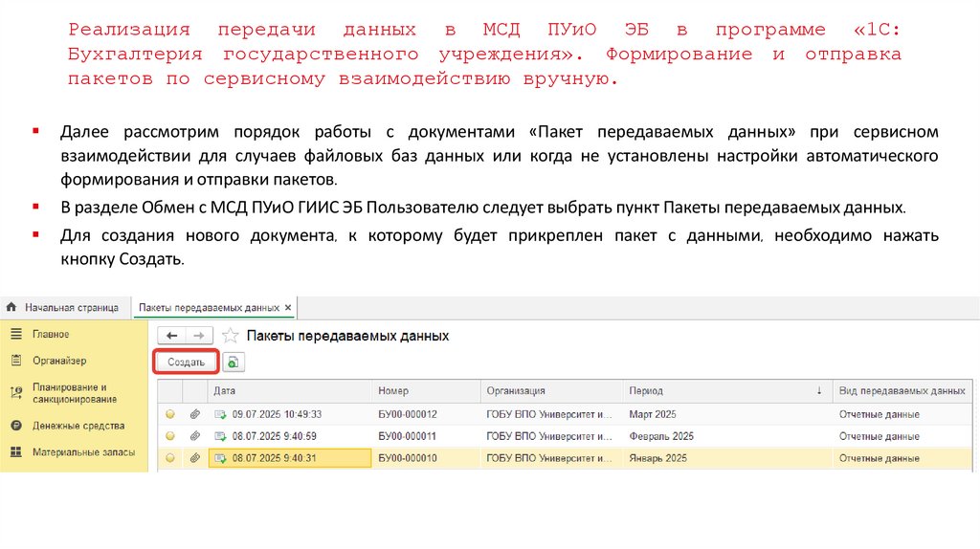Click number БУ00-000010
Screen dimensions: 980x549
click(x=408, y=458)
